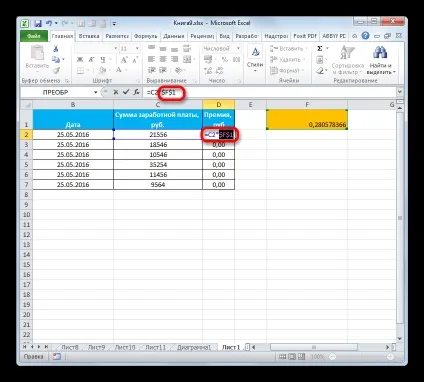
Task: Click the top vertical align icon
Action: pos(151,48)
